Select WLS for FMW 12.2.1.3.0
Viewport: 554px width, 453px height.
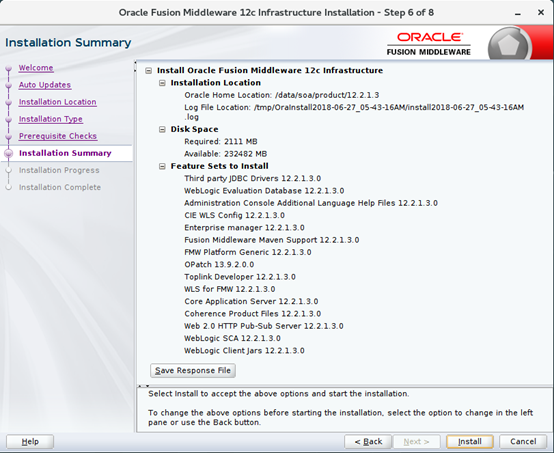coord(230,289)
